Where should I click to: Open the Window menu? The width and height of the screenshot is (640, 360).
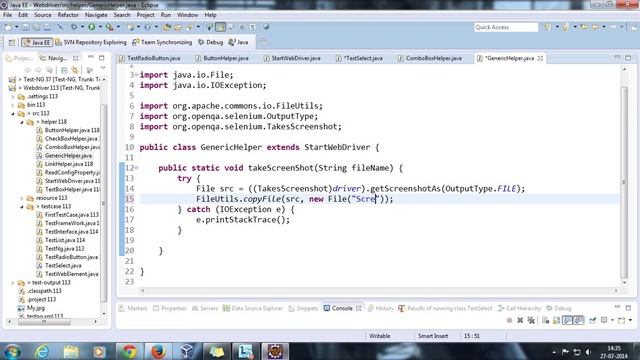coord(187,15)
